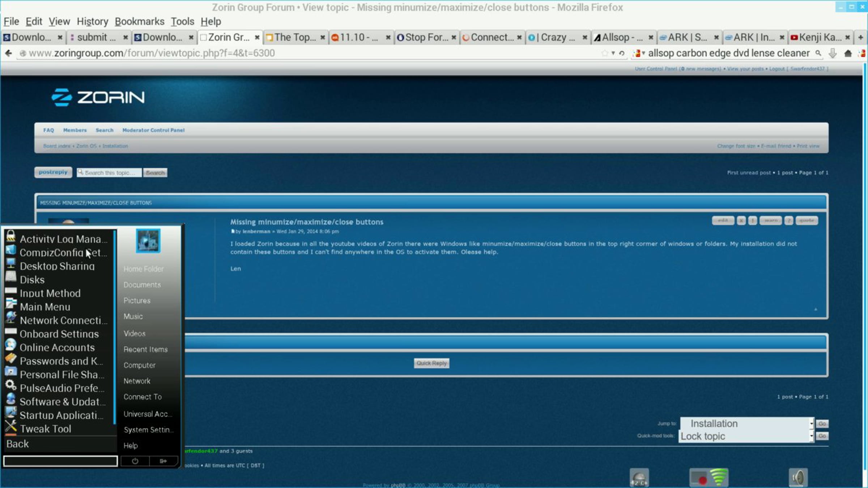Open the Bookmarks menu
The width and height of the screenshot is (868, 488).
coord(140,22)
